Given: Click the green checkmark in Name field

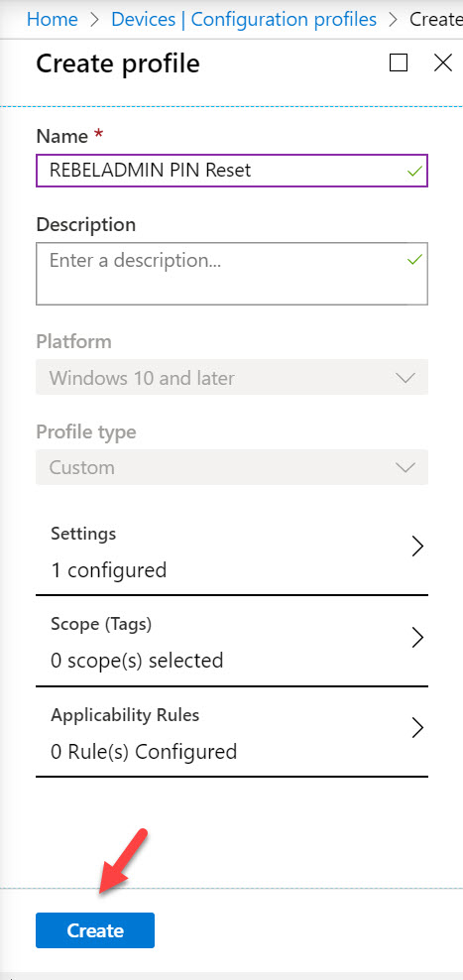Looking at the screenshot, I should [414, 171].
